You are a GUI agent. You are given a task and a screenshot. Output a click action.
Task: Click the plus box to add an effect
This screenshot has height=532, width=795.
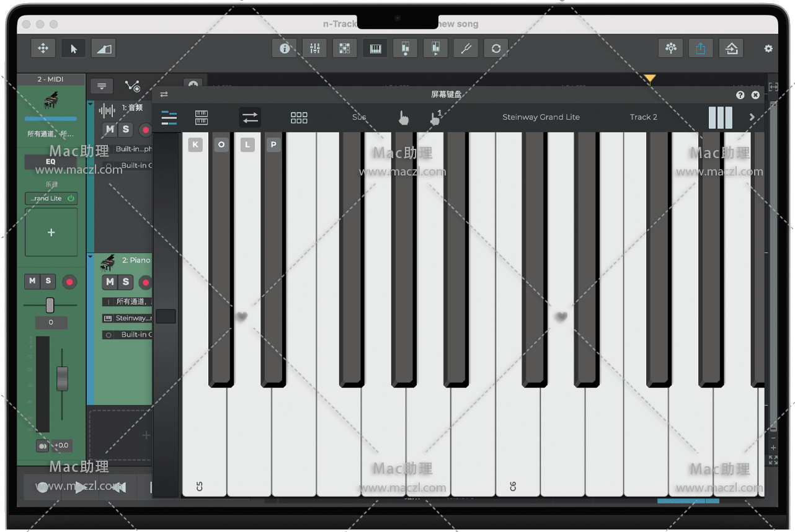(x=51, y=233)
